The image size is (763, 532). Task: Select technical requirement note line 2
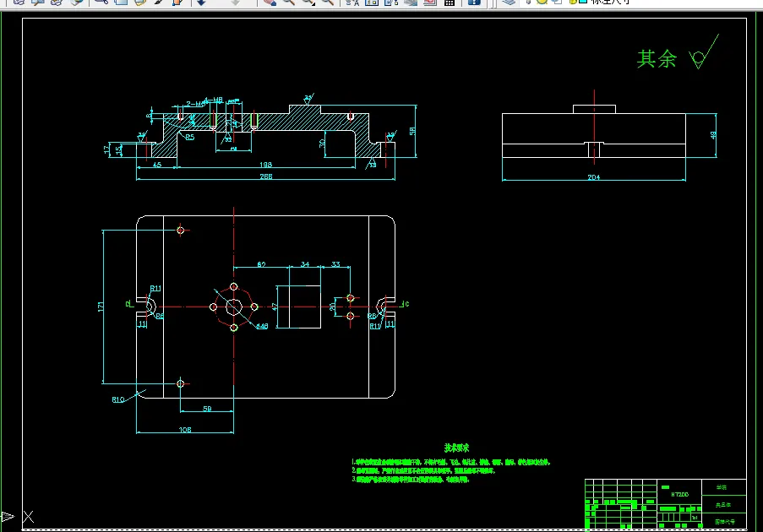click(423, 470)
